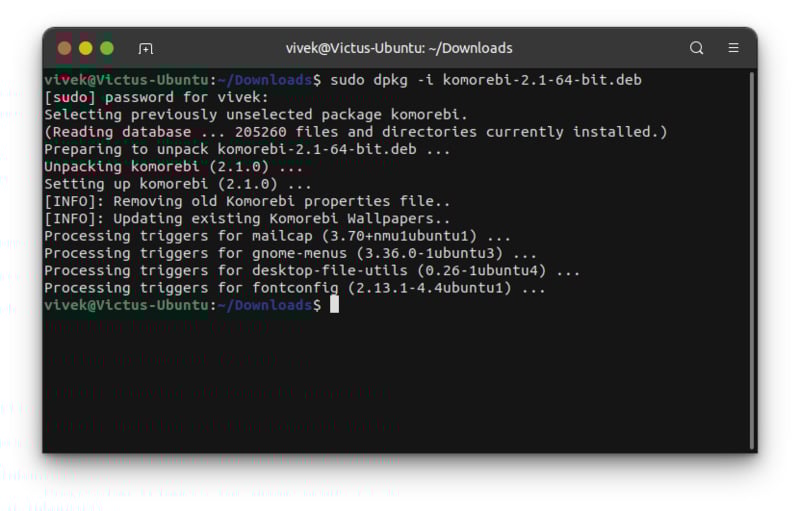Click "Setting up komorebi (2.1.0) ..." line
Image resolution: width=800 pixels, height=511 pixels.
178,184
